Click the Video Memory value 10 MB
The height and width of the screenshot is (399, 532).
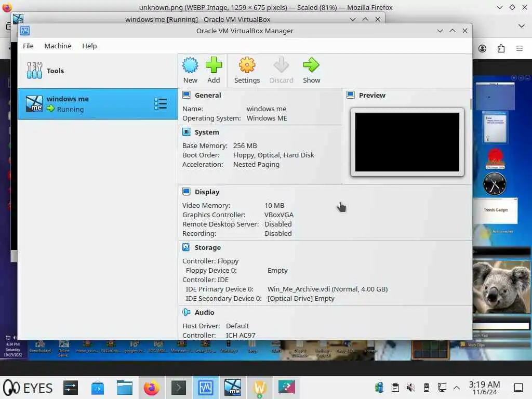coord(274,206)
